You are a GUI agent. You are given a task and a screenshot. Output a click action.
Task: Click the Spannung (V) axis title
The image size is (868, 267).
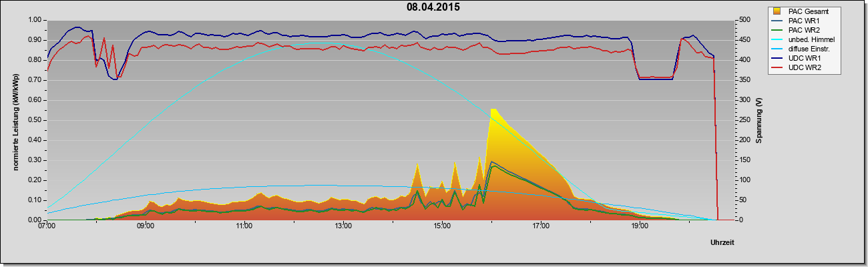tap(758, 121)
